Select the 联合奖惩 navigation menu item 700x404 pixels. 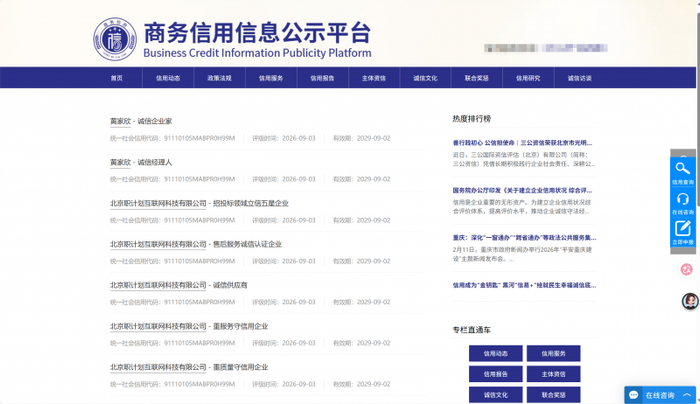(x=476, y=78)
